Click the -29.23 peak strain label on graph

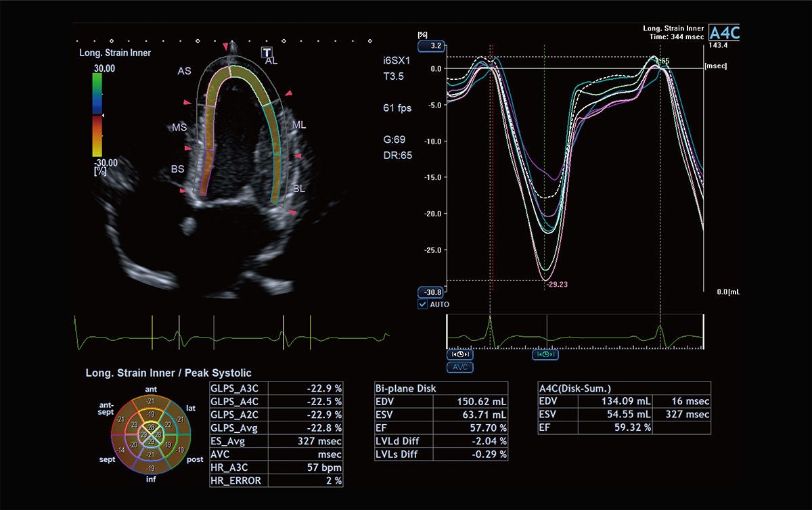click(556, 285)
